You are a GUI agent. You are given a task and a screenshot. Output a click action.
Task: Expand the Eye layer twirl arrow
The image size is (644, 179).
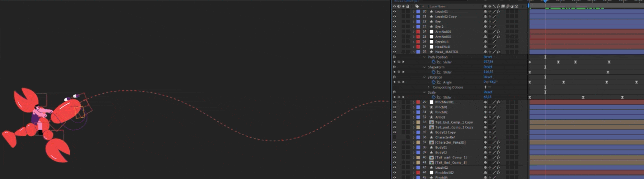click(414, 21)
